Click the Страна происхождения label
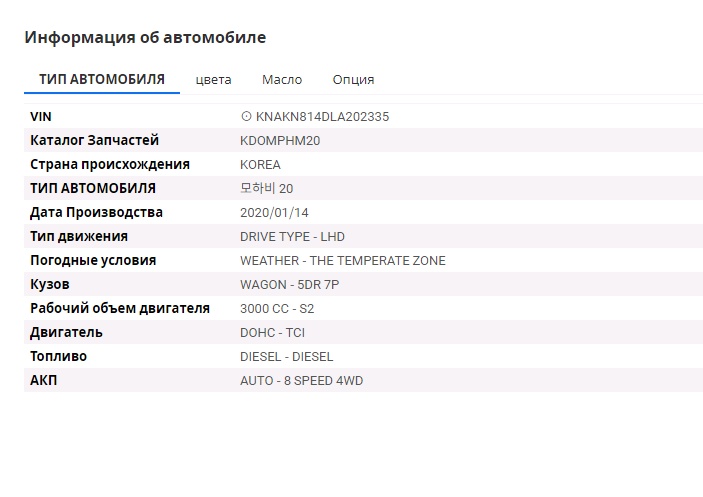This screenshot has width=703, height=497. click(110, 164)
